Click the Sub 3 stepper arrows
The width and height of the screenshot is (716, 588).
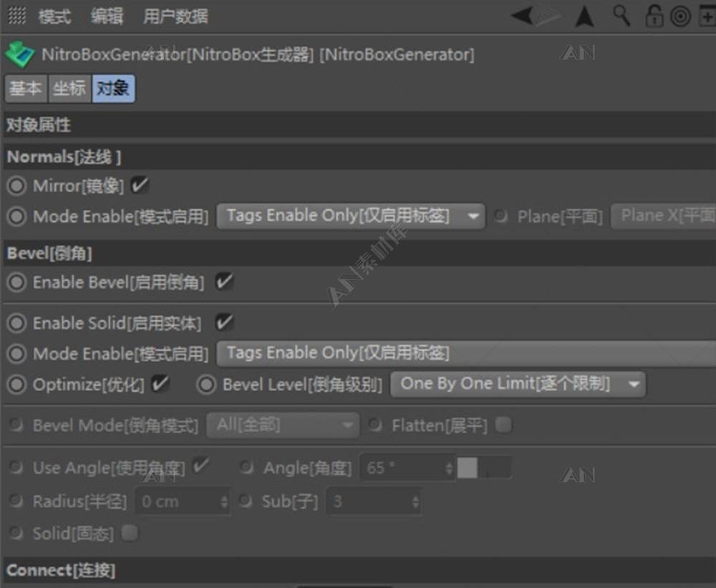click(415, 501)
